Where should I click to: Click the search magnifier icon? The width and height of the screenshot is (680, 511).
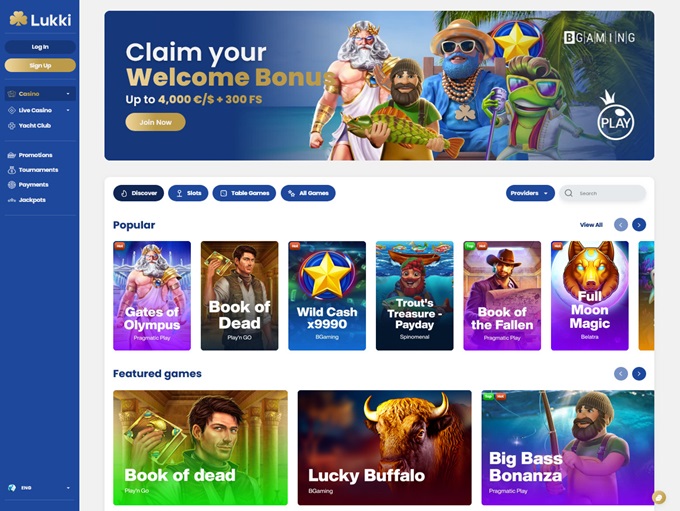click(569, 193)
